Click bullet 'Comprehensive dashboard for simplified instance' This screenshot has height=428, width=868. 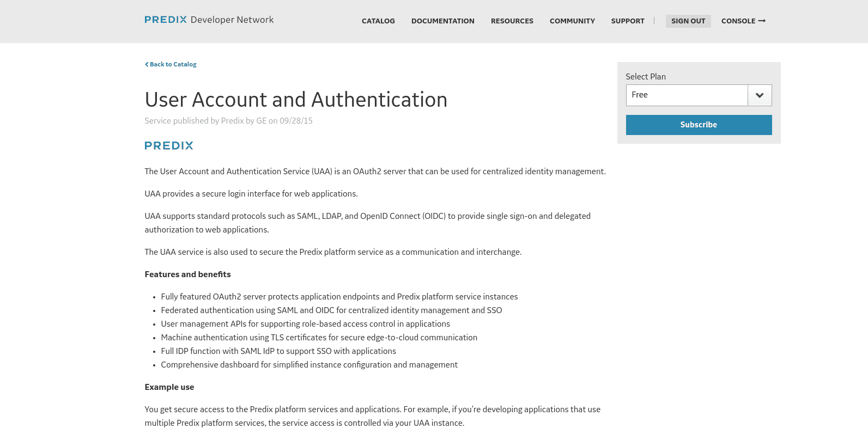309,365
